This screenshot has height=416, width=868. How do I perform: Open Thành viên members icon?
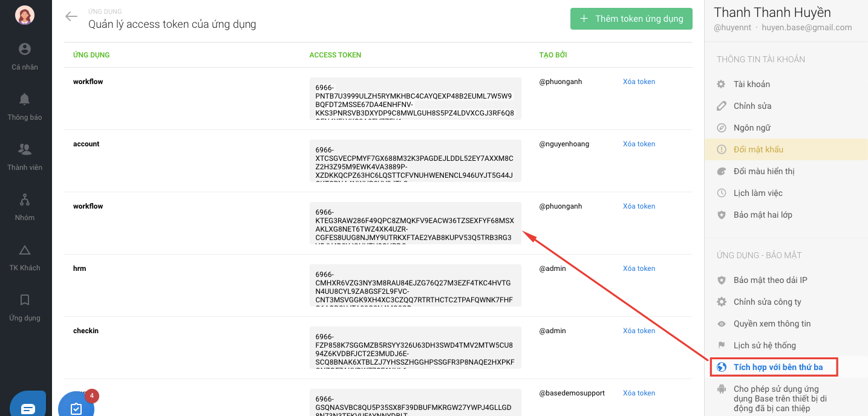[x=25, y=149]
